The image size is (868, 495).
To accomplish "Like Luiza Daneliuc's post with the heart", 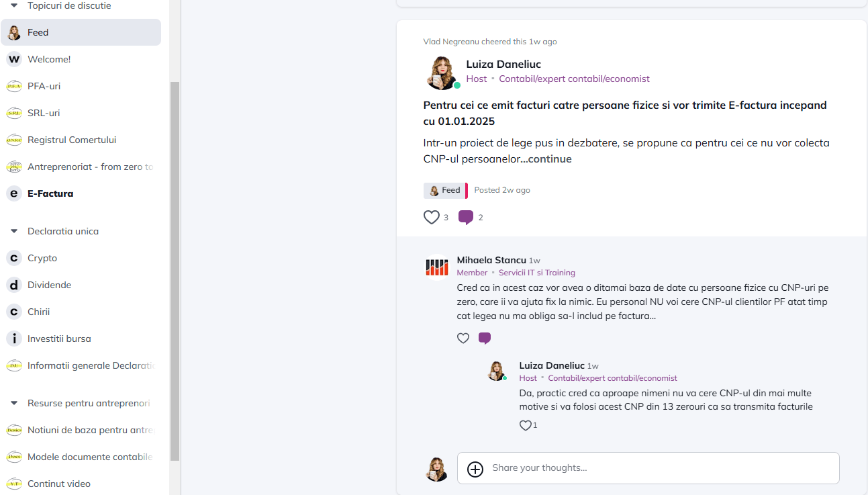I will (x=431, y=217).
